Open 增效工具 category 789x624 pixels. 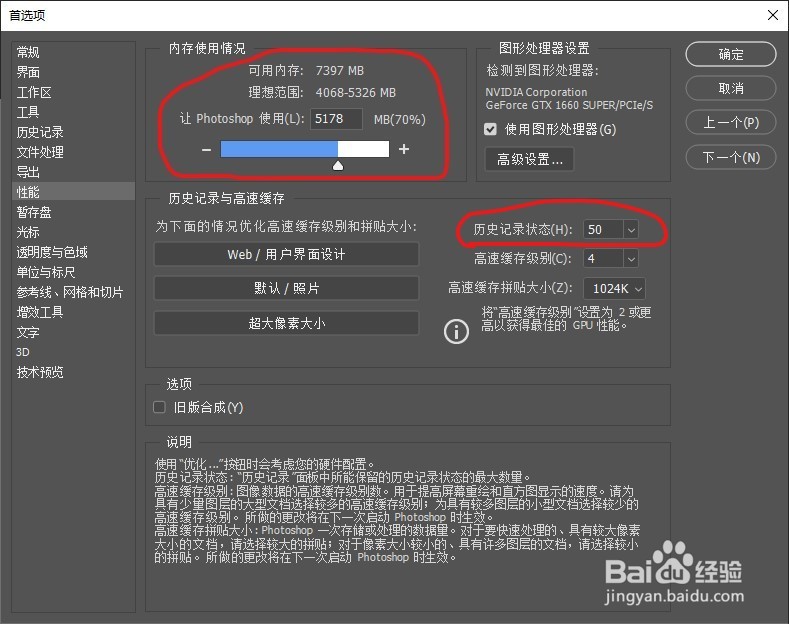click(x=73, y=312)
